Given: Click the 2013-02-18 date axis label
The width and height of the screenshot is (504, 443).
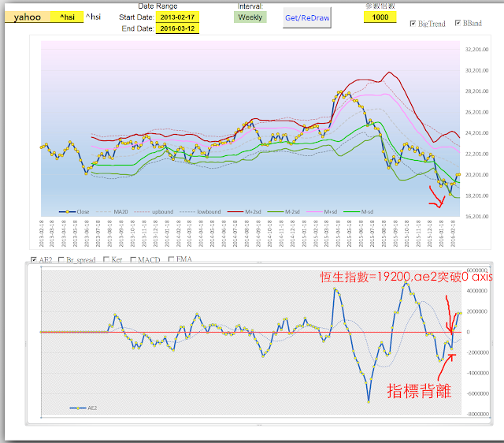Looking at the screenshot, I should point(42,233).
